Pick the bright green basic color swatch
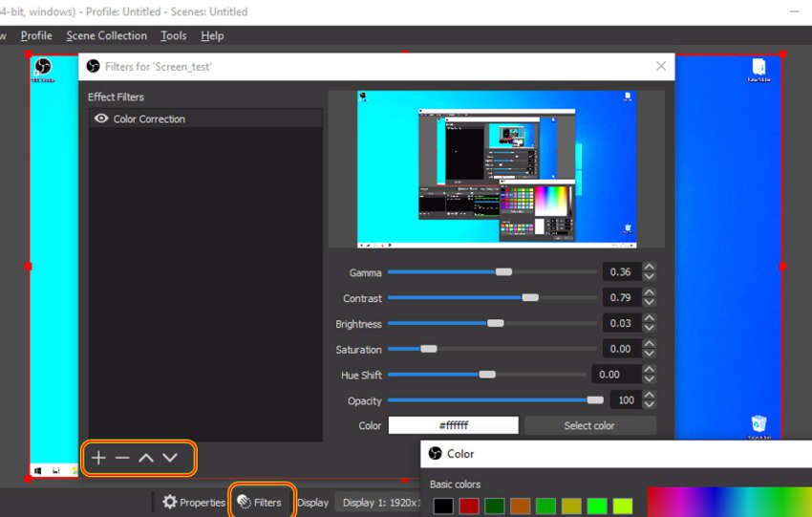The width and height of the screenshot is (812, 517). pos(597,506)
